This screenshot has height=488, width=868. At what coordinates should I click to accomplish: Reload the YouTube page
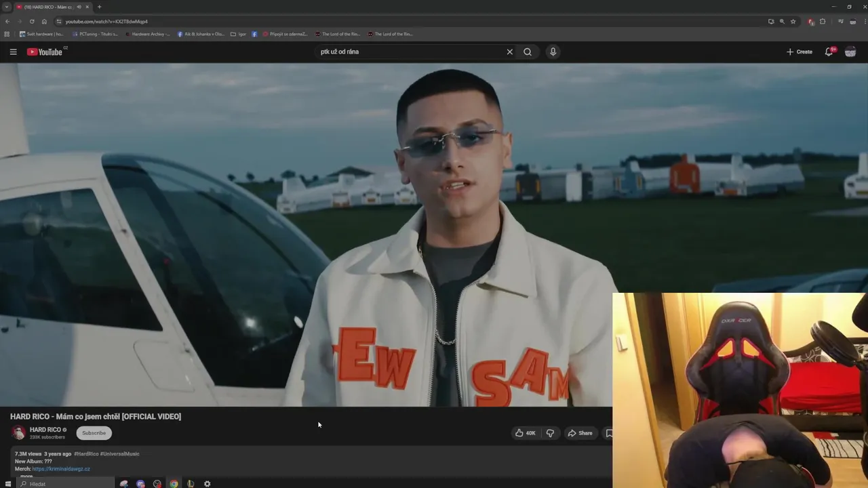[x=32, y=21]
